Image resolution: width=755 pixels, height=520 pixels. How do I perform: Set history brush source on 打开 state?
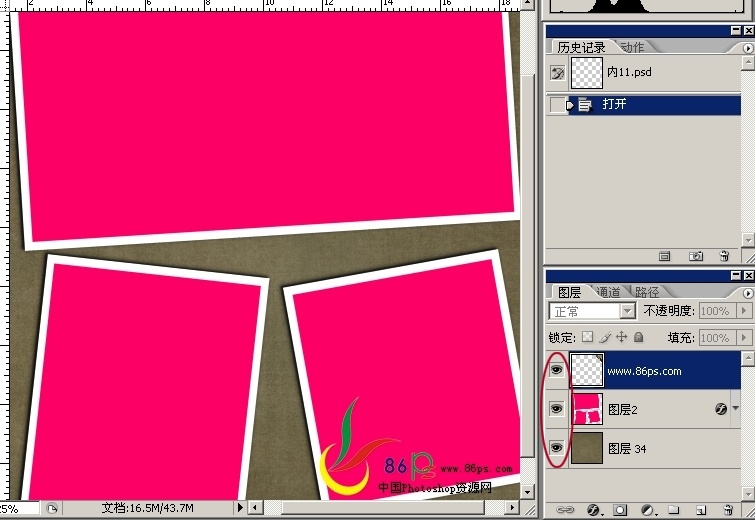tap(557, 104)
